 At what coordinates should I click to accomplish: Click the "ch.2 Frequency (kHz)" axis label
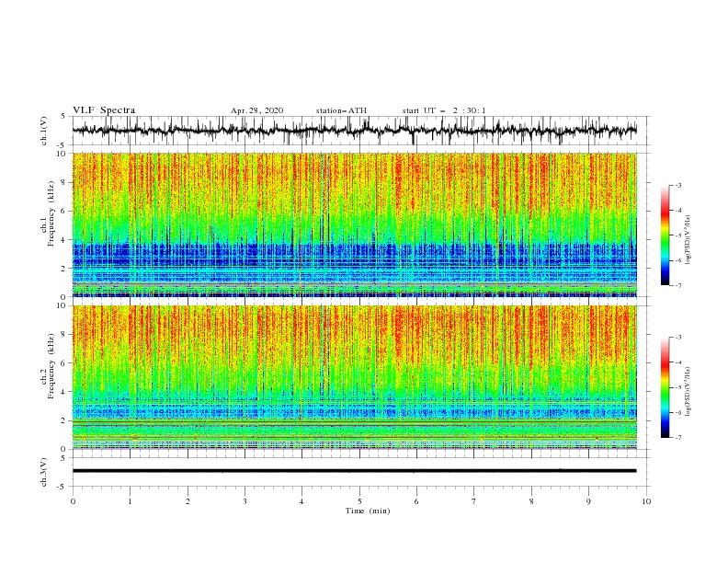click(x=48, y=366)
